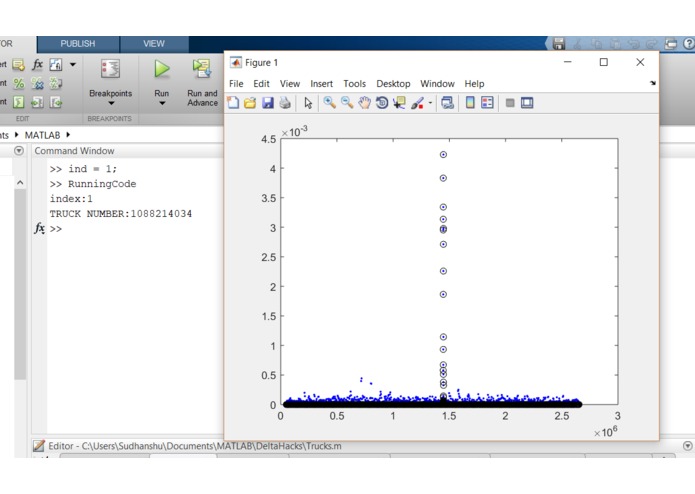Click MATLAB folder in address path
695x494 pixels.
42,135
